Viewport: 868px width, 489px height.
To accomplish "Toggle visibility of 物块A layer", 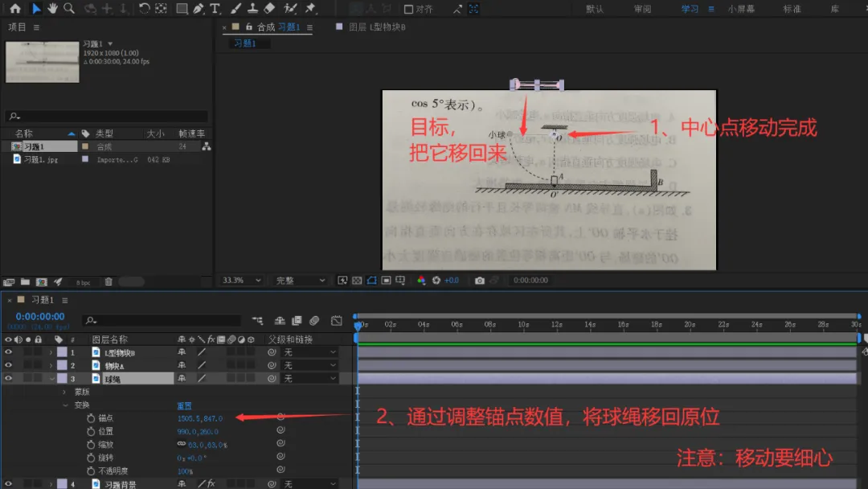I will 8,365.
